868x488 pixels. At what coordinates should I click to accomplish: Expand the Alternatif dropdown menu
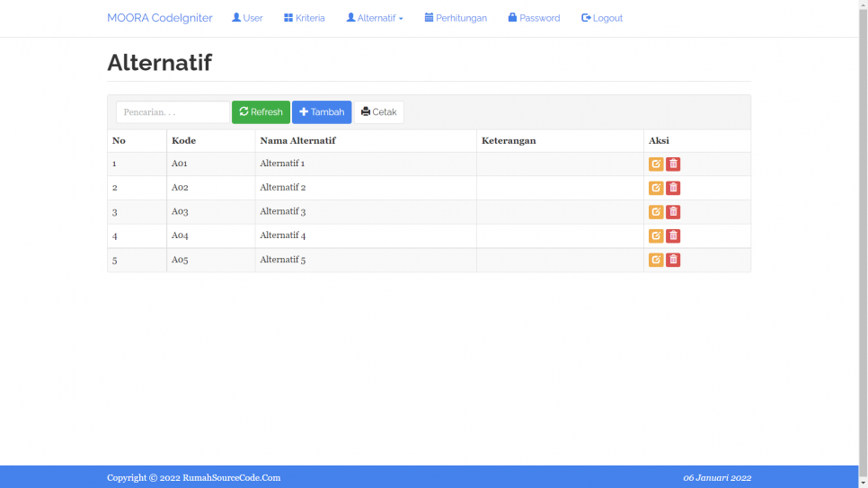click(375, 18)
